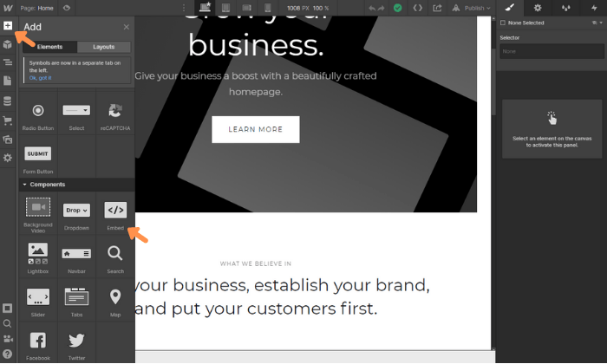Screen dimensions: 607x364
Task: Dismiss notice with Ok, got it
Action: point(40,78)
